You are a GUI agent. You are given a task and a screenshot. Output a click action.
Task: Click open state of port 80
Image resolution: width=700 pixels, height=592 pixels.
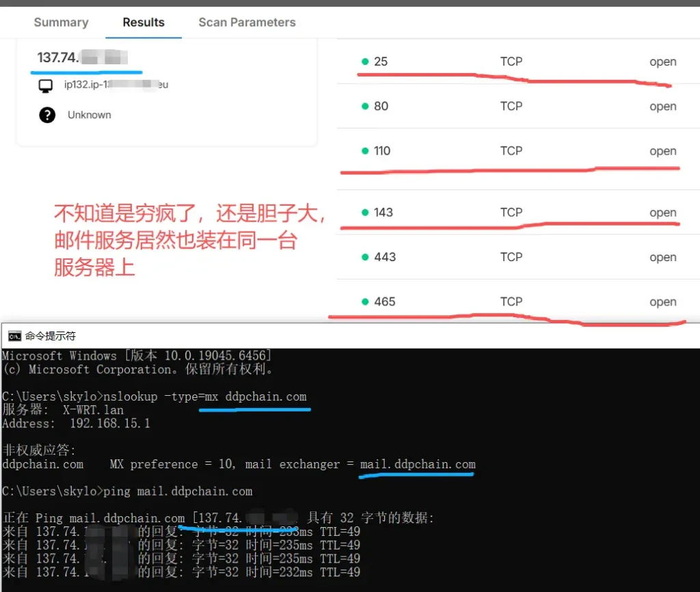tap(663, 106)
